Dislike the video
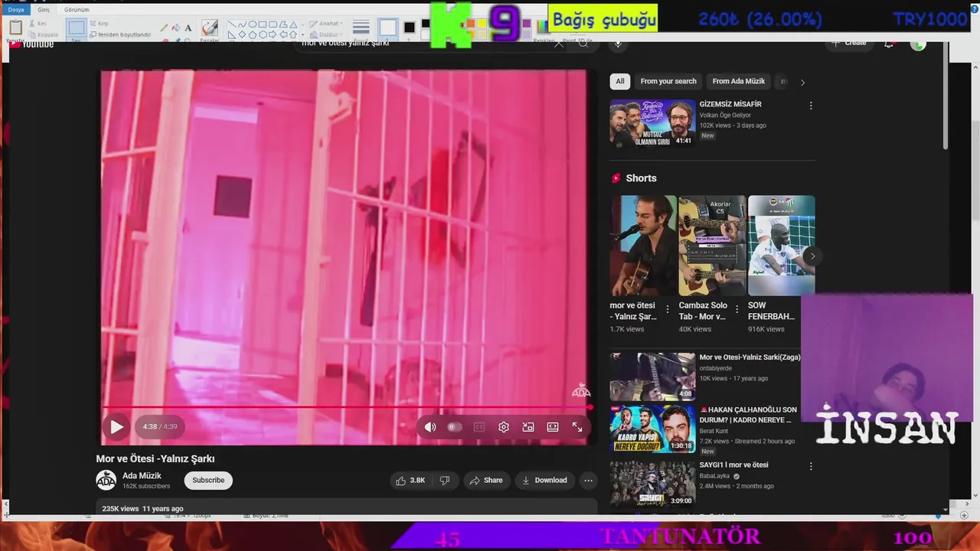The height and width of the screenshot is (551, 980). pyautogui.click(x=445, y=481)
